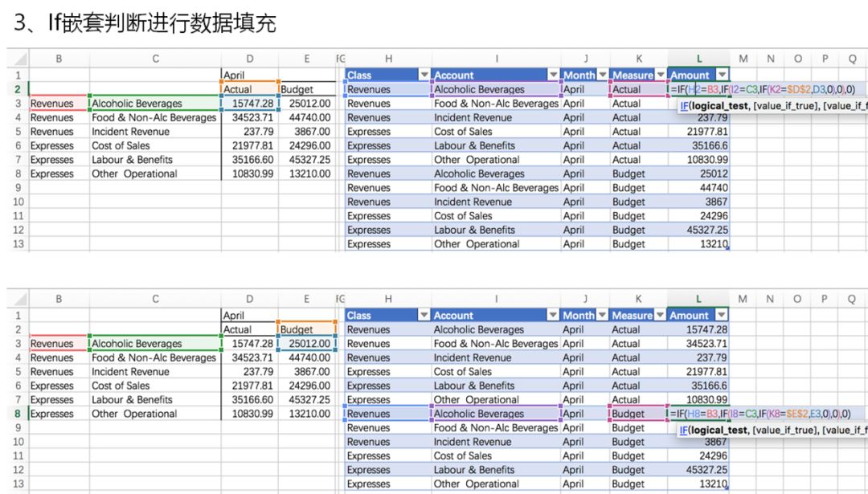Select '25012.00' cell E3 in lower spreadsheet

(x=307, y=344)
